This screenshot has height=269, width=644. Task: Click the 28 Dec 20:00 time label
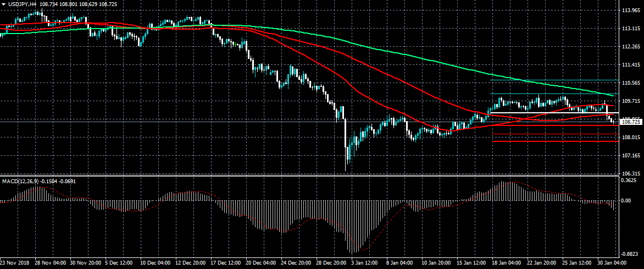331,263
